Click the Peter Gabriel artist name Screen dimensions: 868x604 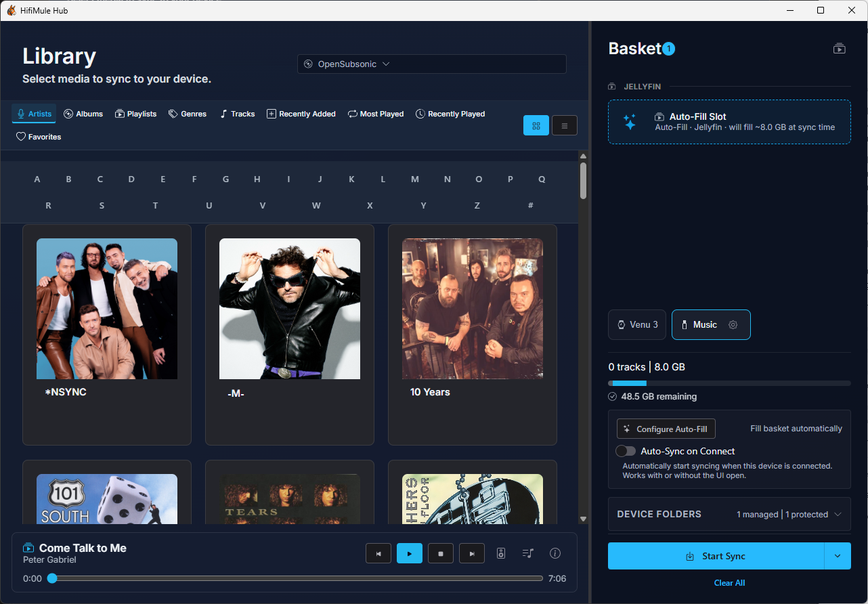click(x=49, y=560)
